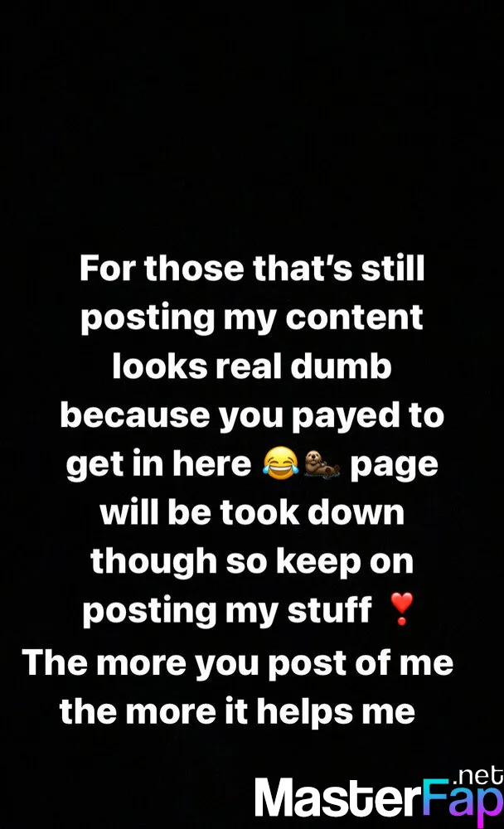Click the words 'get in here'
Viewport: 504px width, 829px height.
coord(158,465)
